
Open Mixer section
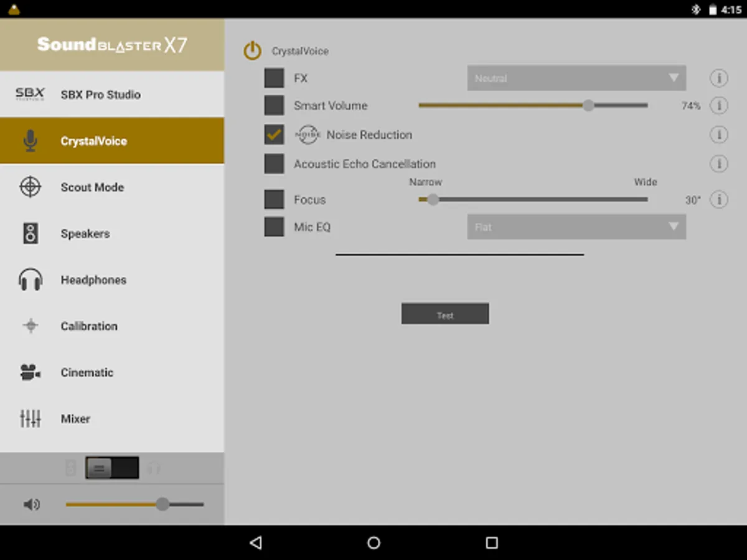[112, 419]
